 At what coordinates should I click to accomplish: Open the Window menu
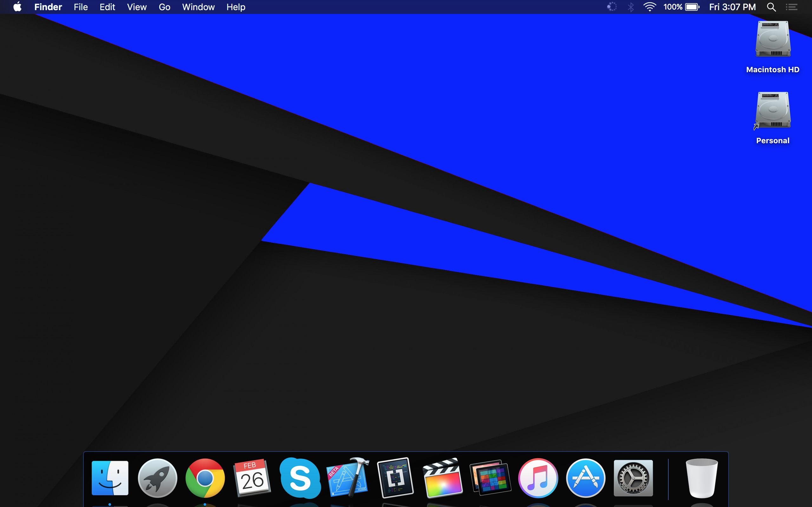(198, 7)
